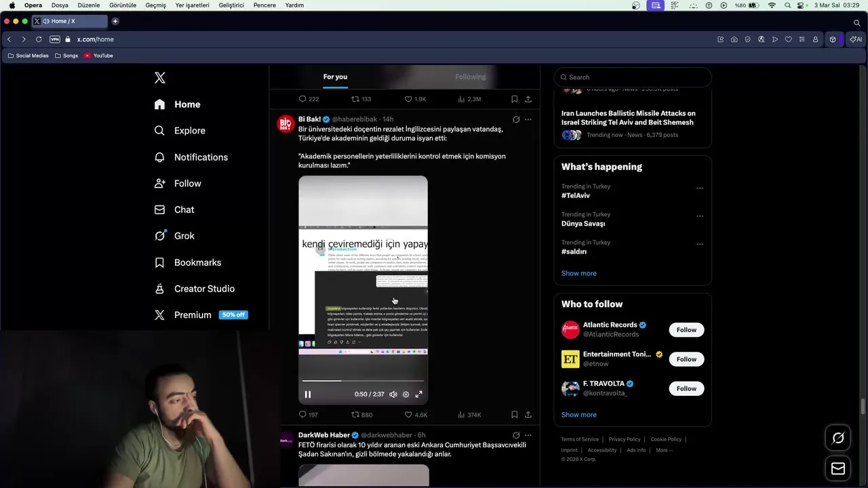
Task: Follow Atlantic Records
Action: click(686, 330)
